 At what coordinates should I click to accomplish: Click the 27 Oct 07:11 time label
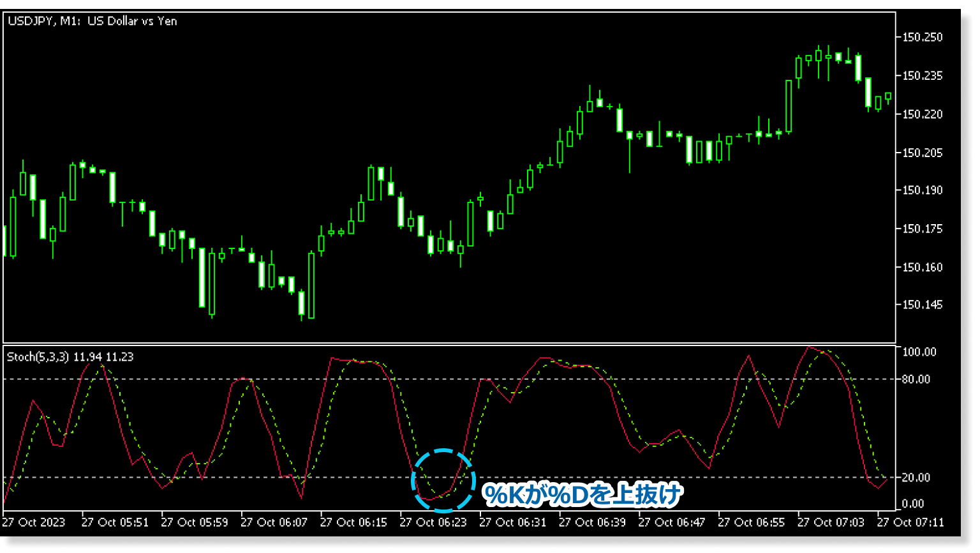(910, 522)
